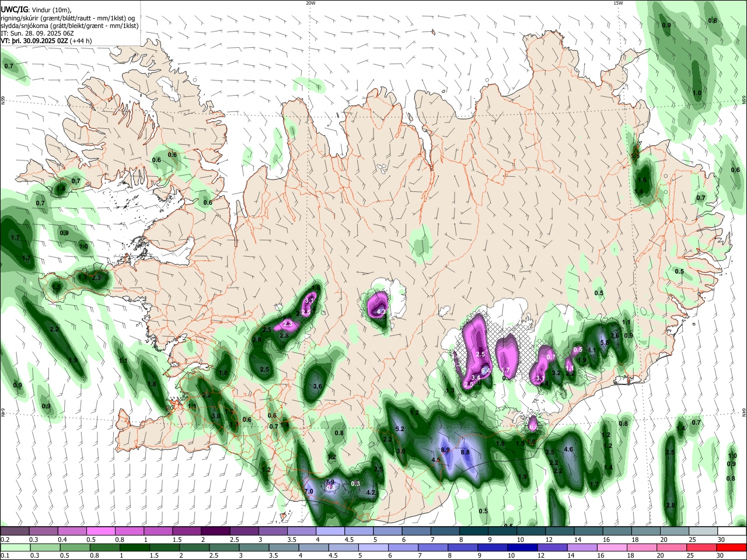This screenshot has height=560, width=747.
Task: Click the red 30 swatch on rain scale
Action: [732, 548]
